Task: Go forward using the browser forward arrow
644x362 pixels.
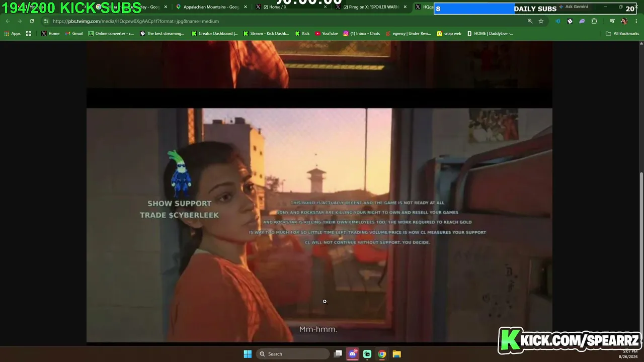Action: coord(20,21)
